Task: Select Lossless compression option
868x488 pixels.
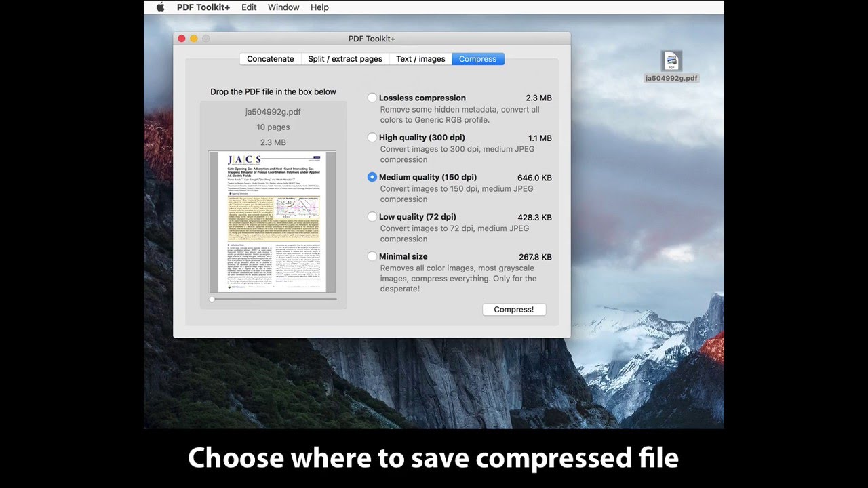Action: [372, 98]
